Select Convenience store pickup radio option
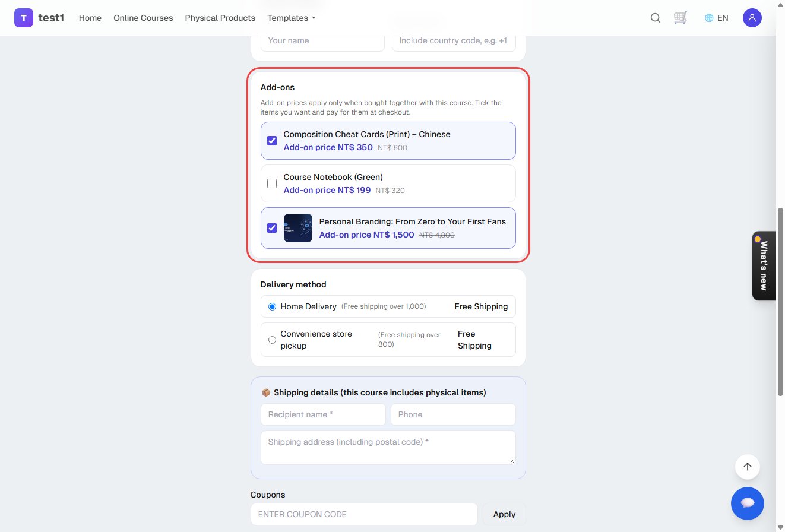The height and width of the screenshot is (532, 785). pyautogui.click(x=272, y=340)
